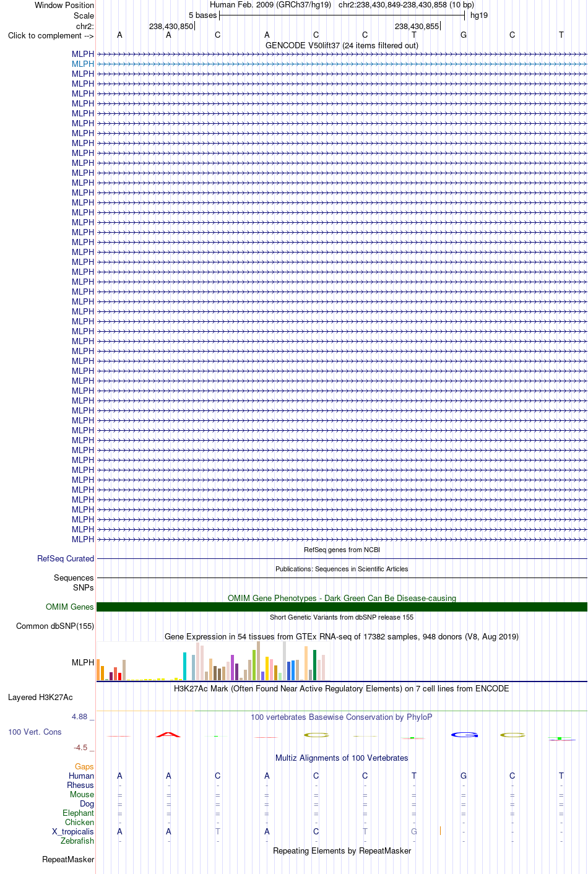Click the red 'A' PhyloP conservation logo
The width and height of the screenshot is (588, 874).
point(168,734)
